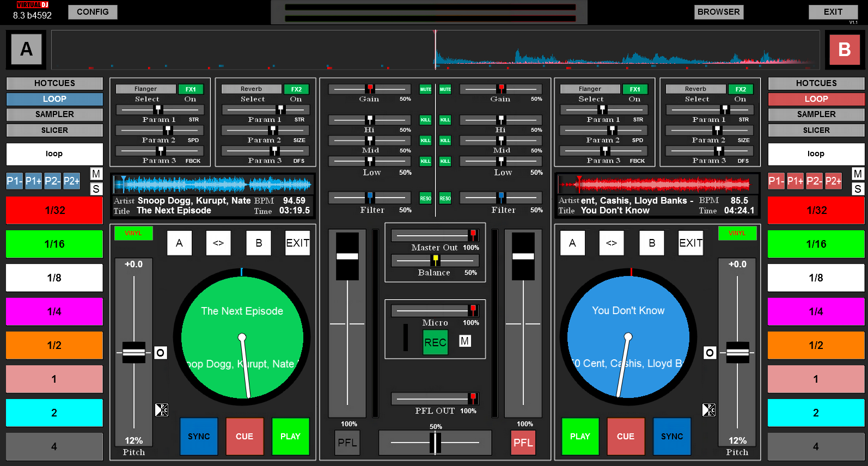This screenshot has height=466, width=868.
Task: Click left deck FX1 on button
Action: (x=191, y=89)
